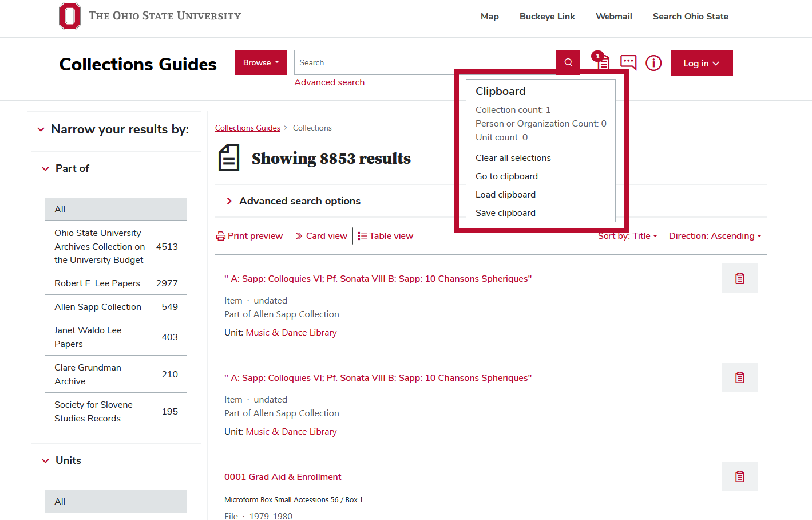Click the search magnifier button
This screenshot has width=812, height=520.
(568, 62)
